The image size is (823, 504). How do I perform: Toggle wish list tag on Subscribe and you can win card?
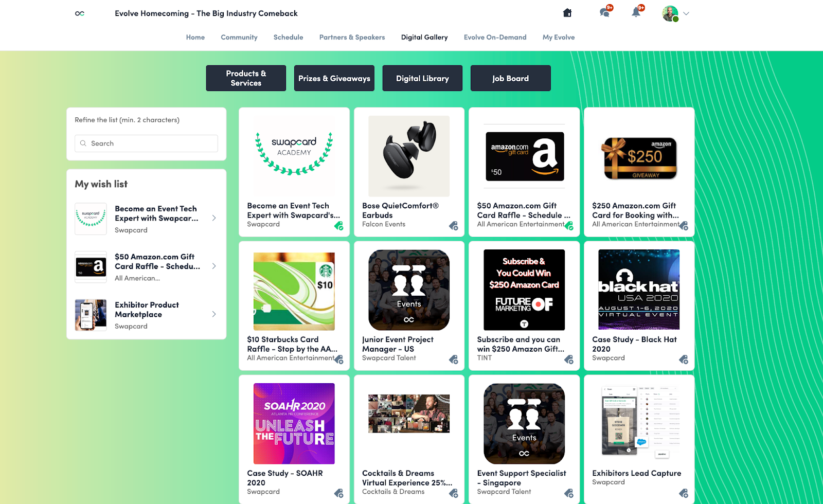(x=569, y=359)
